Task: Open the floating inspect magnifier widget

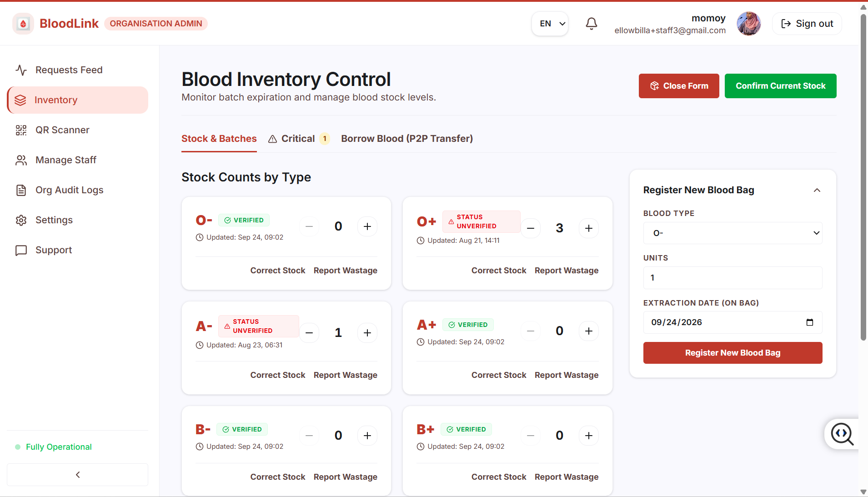Action: (842, 434)
